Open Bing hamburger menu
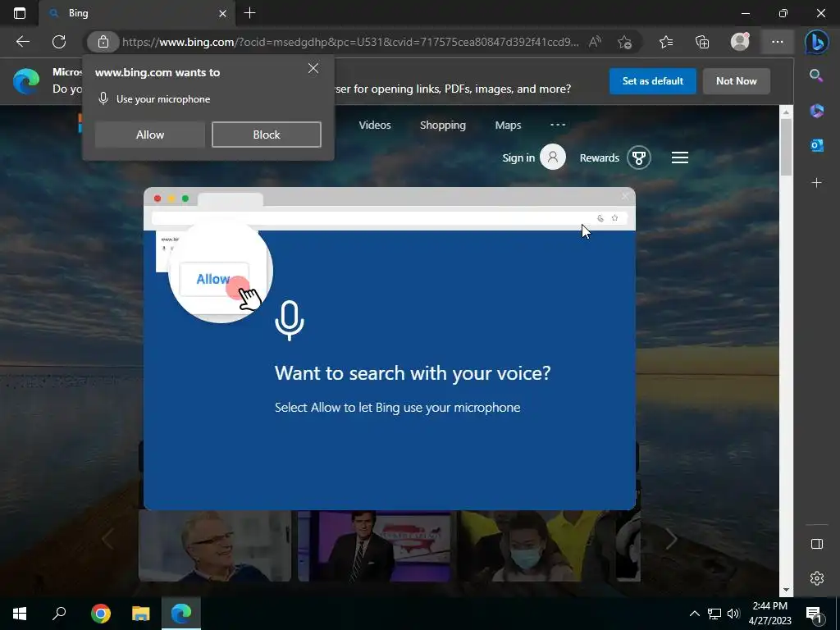Image resolution: width=840 pixels, height=630 pixels. [x=680, y=157]
